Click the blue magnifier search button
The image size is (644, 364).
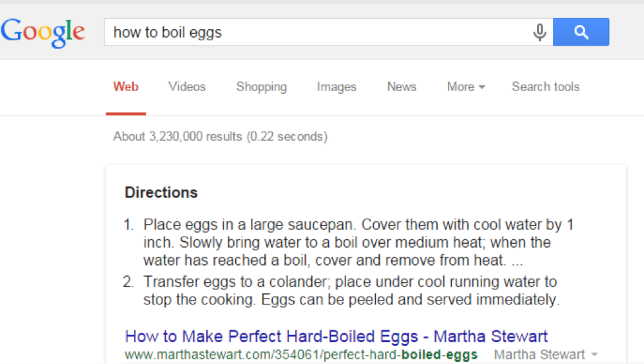(x=581, y=32)
